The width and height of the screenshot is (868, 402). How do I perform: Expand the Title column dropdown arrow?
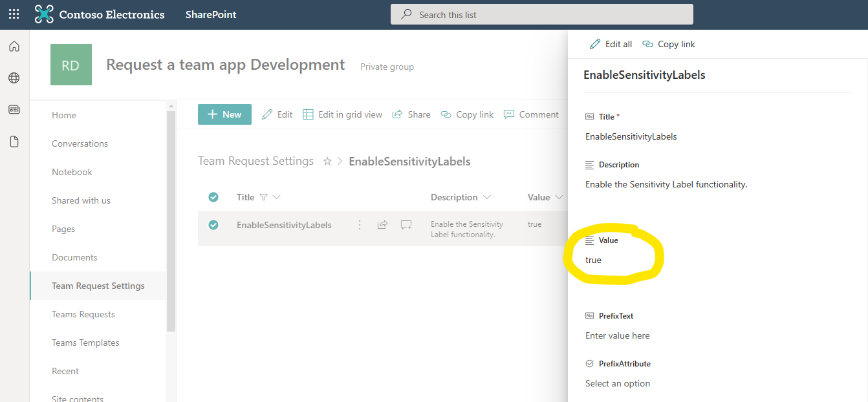click(277, 197)
